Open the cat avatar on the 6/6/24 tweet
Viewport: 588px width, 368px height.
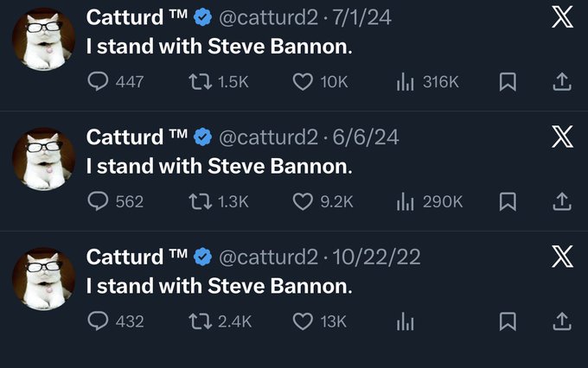coord(42,160)
